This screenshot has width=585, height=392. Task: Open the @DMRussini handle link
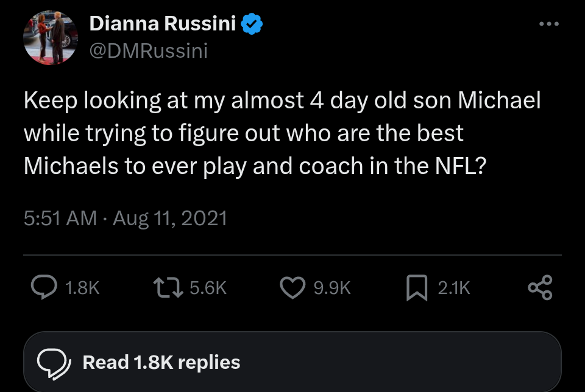[149, 51]
